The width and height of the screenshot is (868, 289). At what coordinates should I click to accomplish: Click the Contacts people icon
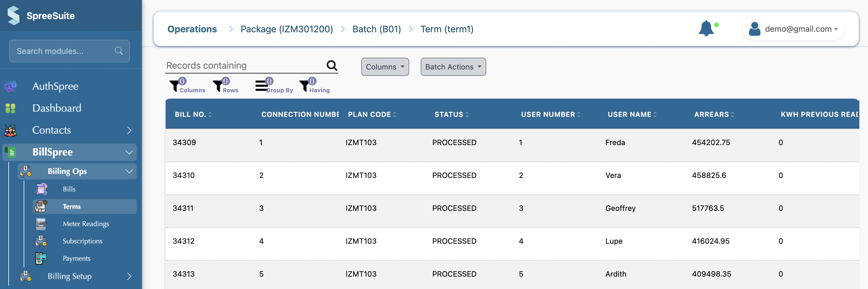coord(10,130)
